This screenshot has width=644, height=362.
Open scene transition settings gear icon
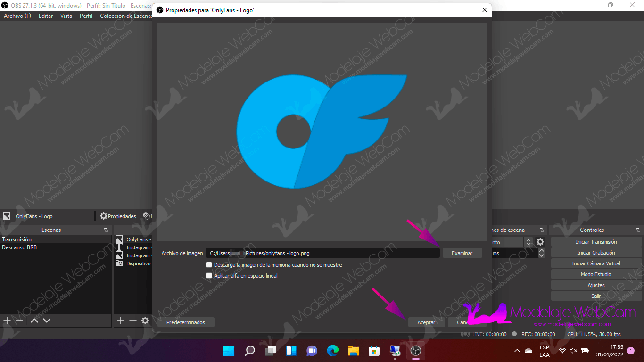(540, 242)
